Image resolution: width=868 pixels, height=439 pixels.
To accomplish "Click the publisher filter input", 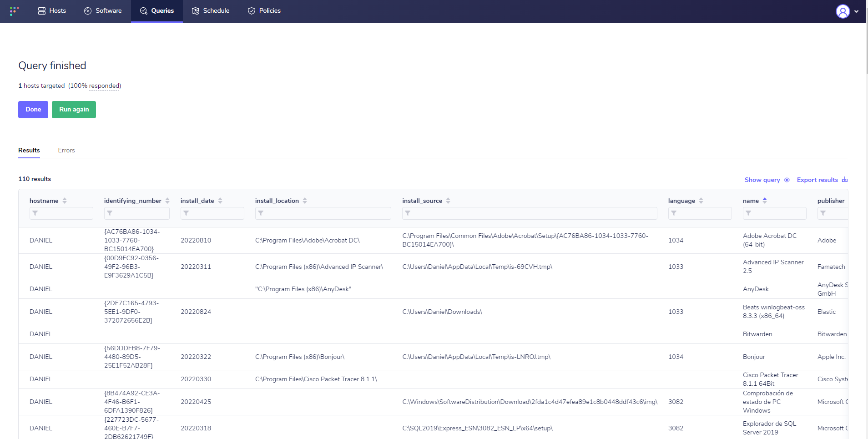I will point(833,213).
